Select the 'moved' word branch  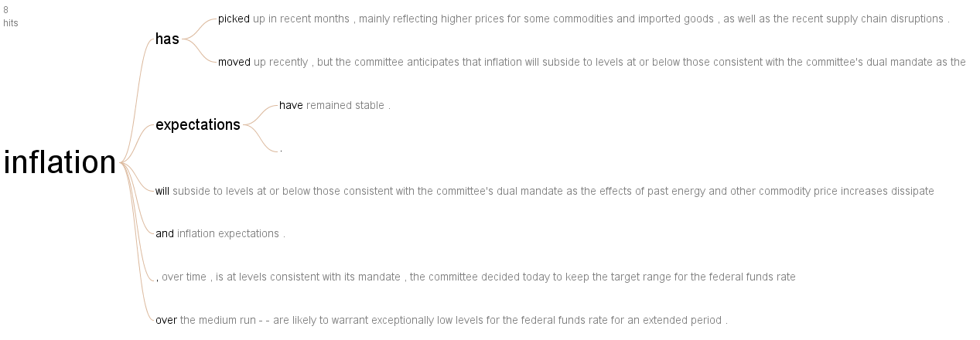tap(234, 62)
